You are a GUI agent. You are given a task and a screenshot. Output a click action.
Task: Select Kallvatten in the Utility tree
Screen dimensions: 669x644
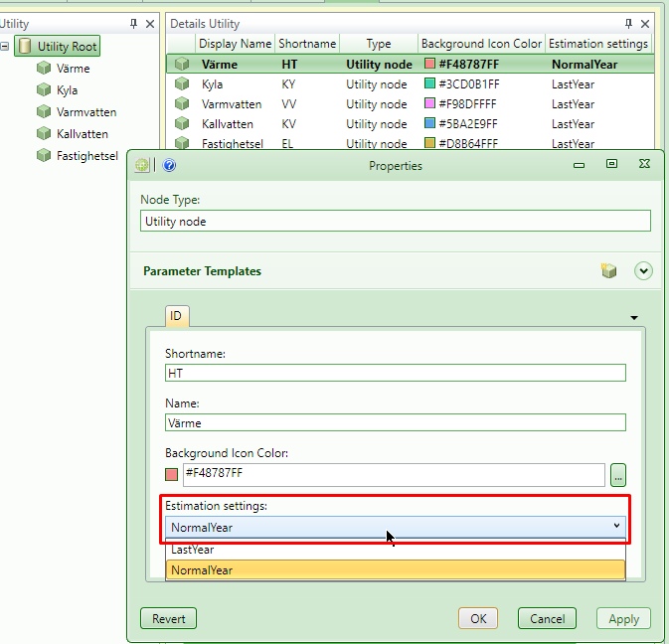tap(83, 134)
